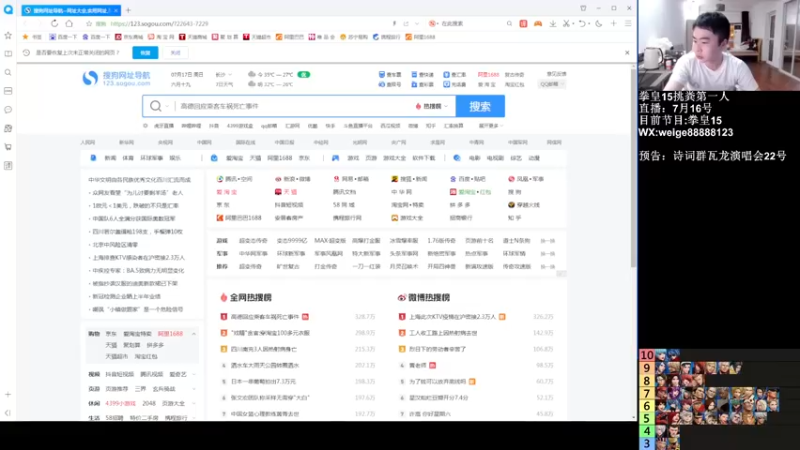Click the sidebar plus add icon

pos(8,394)
